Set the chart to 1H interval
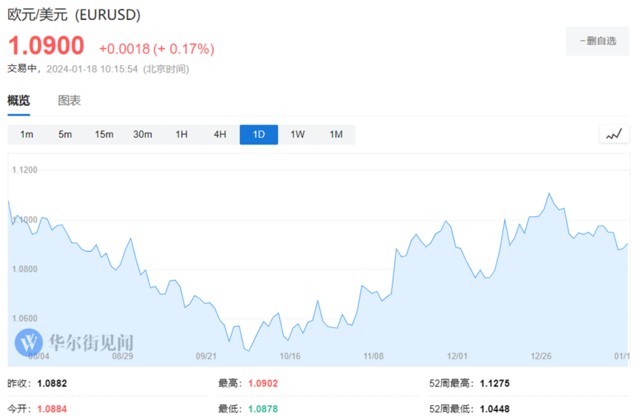This screenshot has height=420, width=640. pyautogui.click(x=181, y=135)
